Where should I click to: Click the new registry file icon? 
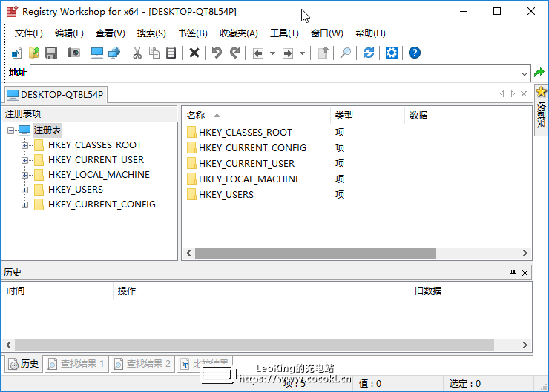point(16,53)
